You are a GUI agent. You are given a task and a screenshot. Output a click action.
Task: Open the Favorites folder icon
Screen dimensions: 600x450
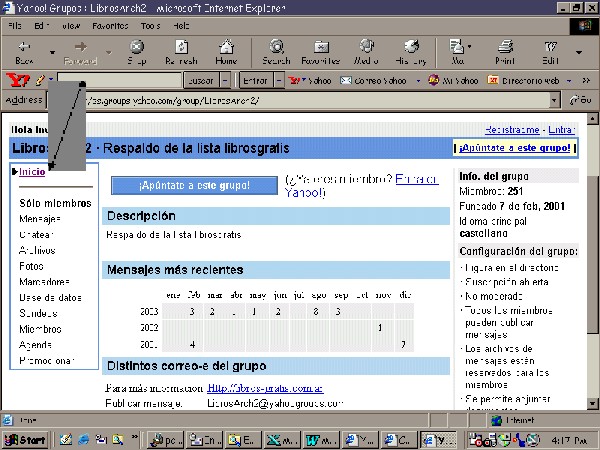321,47
